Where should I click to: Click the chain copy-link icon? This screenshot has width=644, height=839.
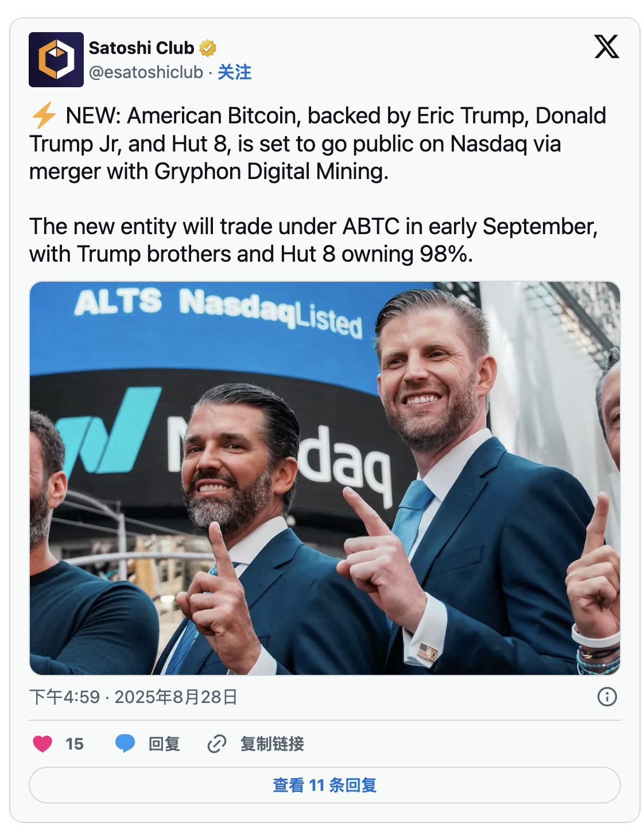coord(216,744)
